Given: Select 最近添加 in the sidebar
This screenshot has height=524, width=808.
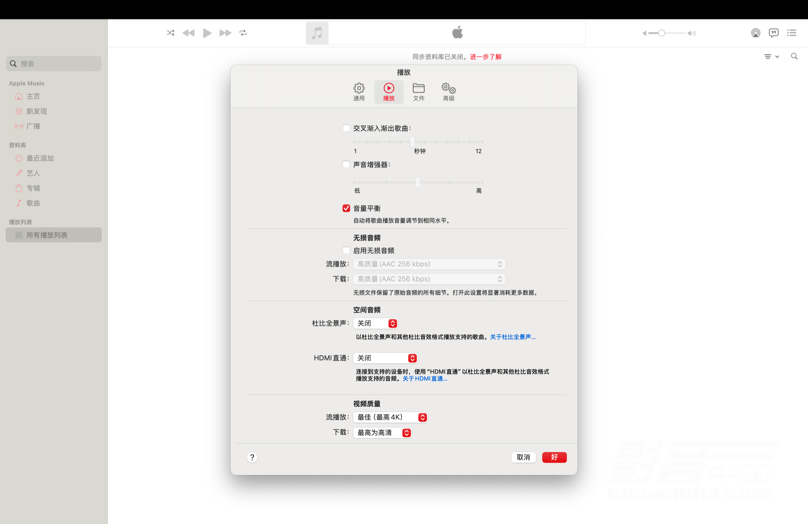Looking at the screenshot, I should tap(40, 158).
